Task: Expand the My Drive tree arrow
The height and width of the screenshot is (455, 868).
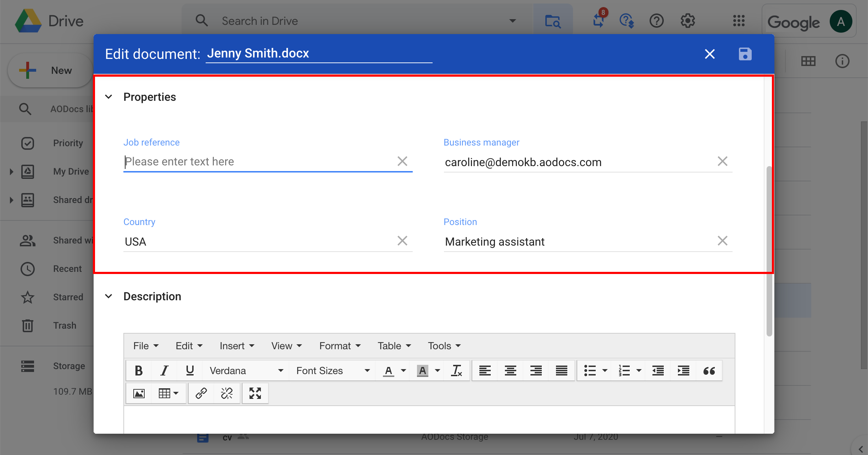Action: tap(11, 172)
